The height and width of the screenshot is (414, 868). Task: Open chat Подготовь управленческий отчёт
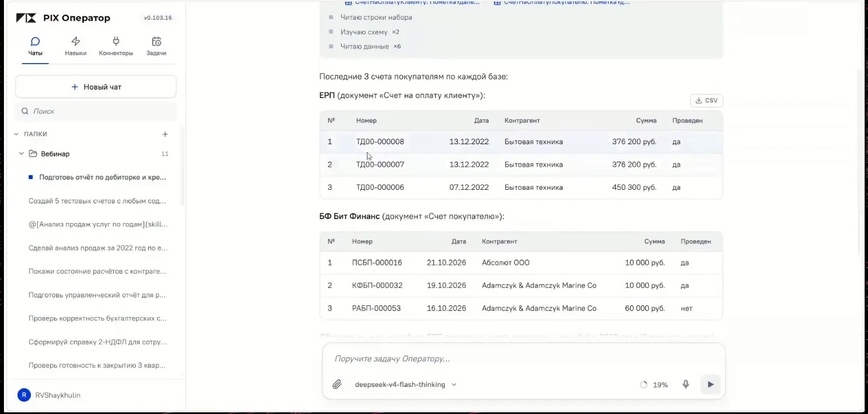point(97,295)
